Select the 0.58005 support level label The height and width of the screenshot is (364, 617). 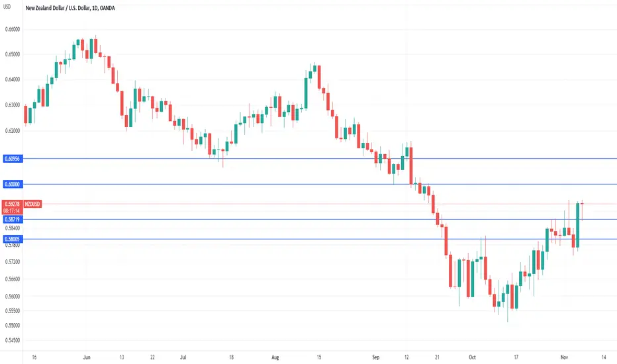click(13, 239)
